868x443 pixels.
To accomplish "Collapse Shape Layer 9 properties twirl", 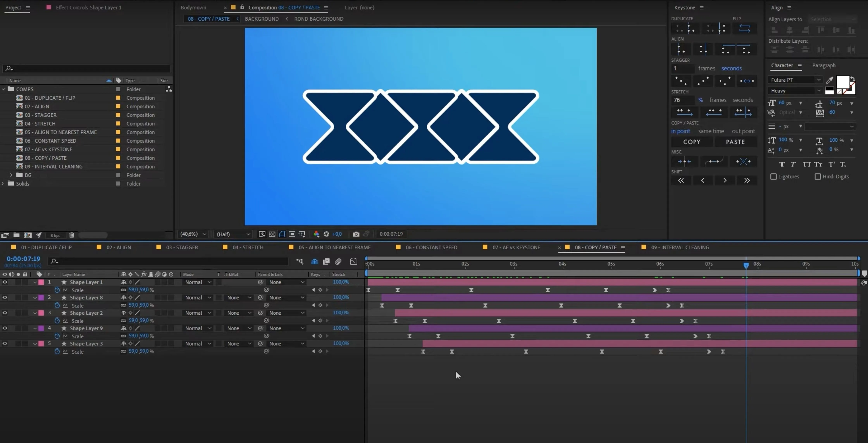I will tap(35, 328).
